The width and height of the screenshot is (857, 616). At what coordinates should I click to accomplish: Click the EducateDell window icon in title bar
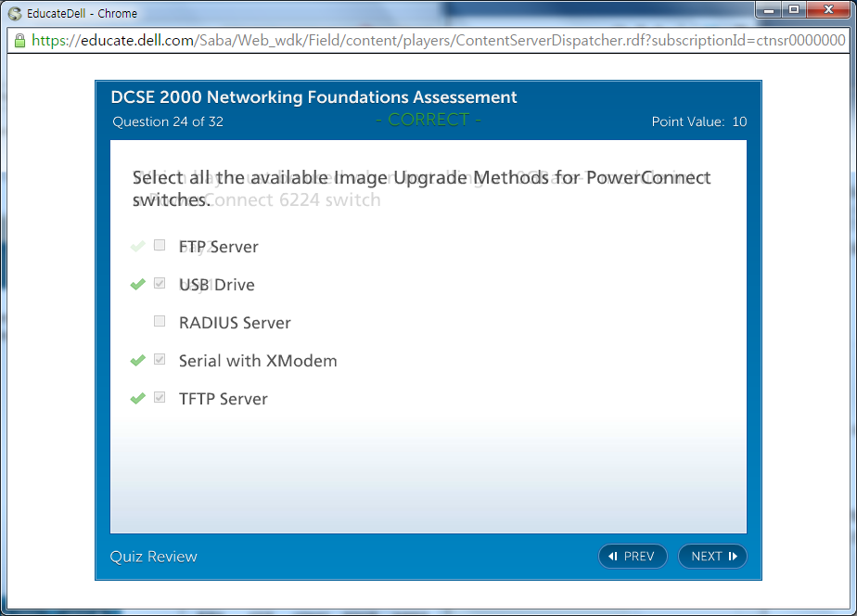(14, 13)
